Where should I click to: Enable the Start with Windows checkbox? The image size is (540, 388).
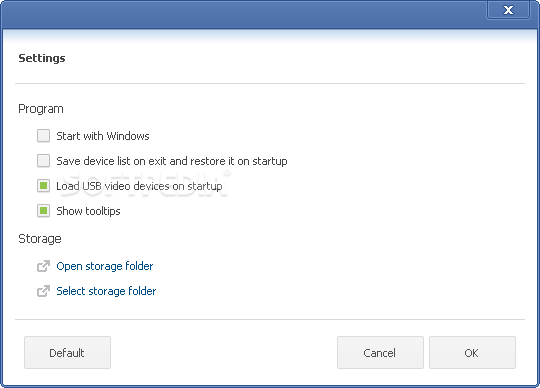(x=43, y=136)
